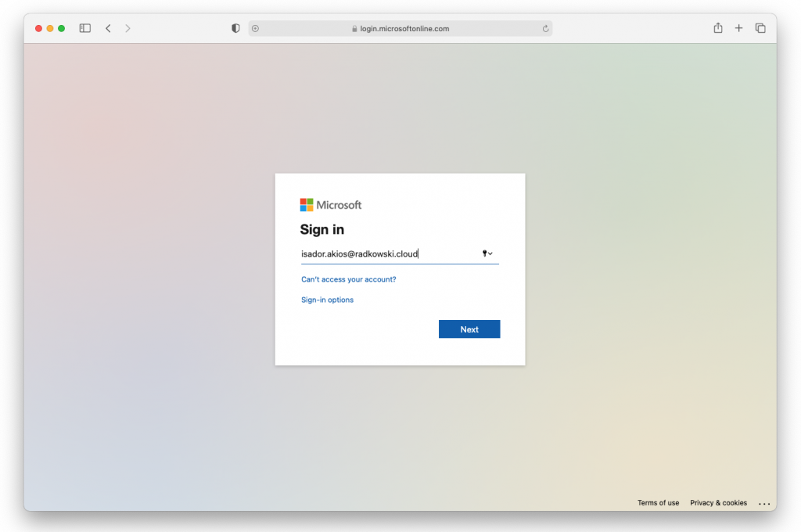This screenshot has width=801, height=532.
Task: Open the password key autofill dropdown
Action: coord(487,253)
